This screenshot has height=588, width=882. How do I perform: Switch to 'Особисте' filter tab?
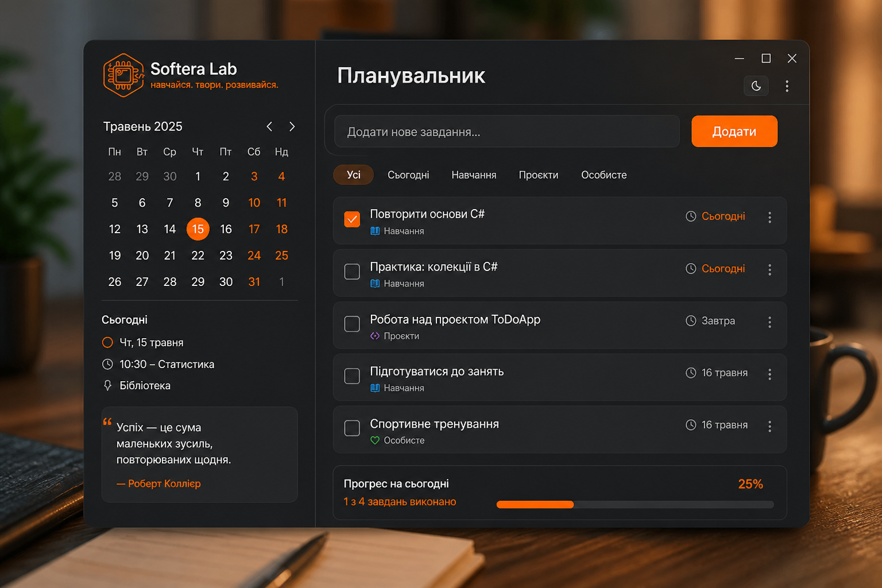click(x=604, y=175)
